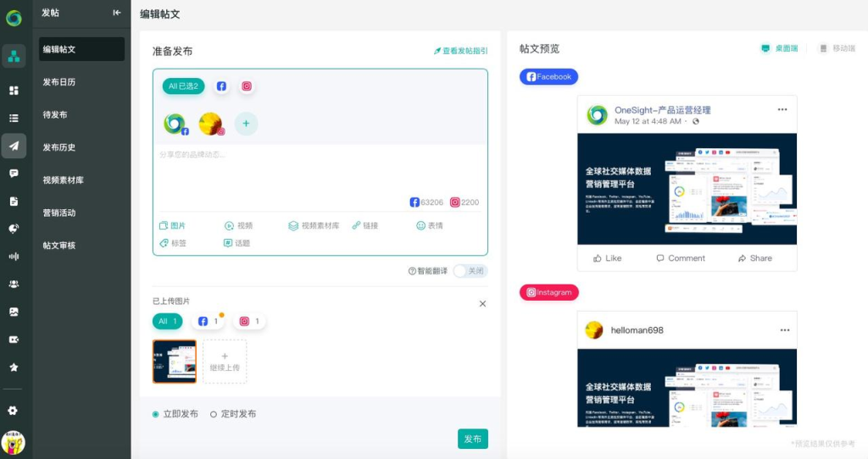
Task: Open the settings gear icon in sidebar
Action: (13, 410)
